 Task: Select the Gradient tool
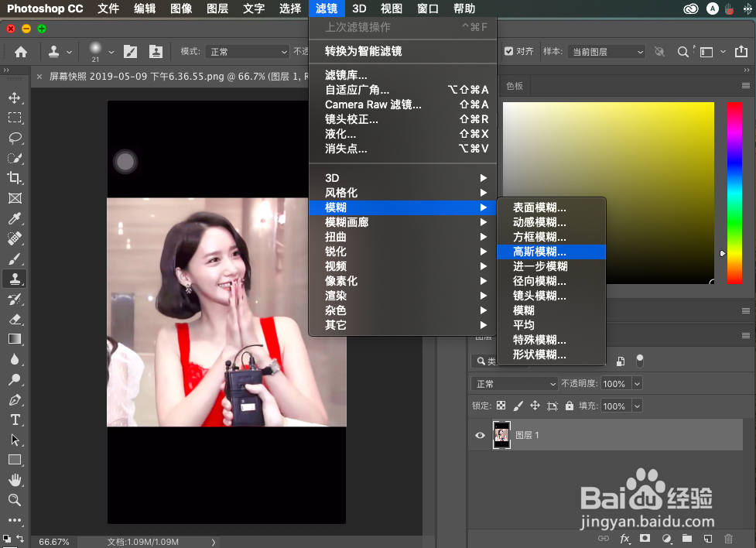15,339
